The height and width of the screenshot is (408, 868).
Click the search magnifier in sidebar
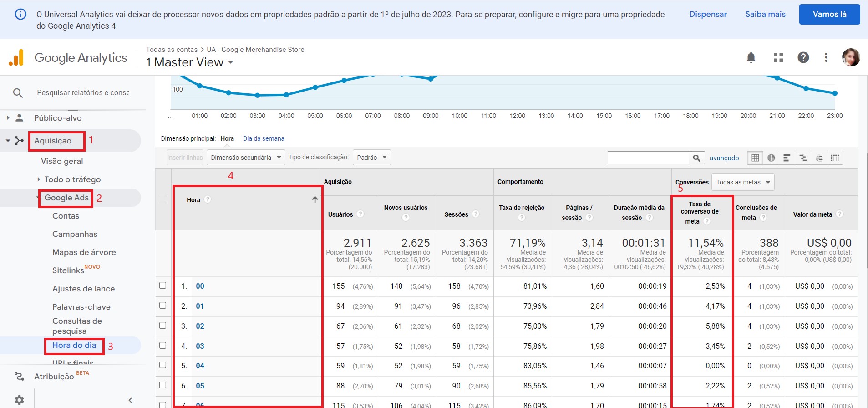click(x=18, y=93)
